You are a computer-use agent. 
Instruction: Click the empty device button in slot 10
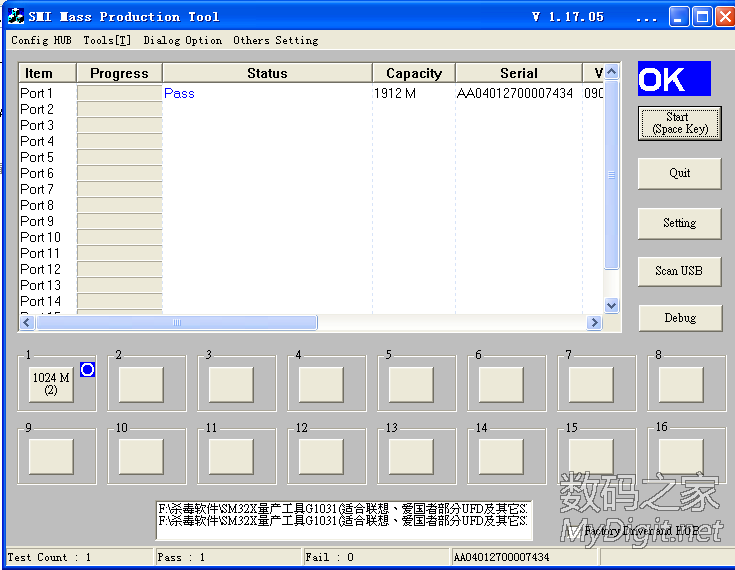(141, 457)
